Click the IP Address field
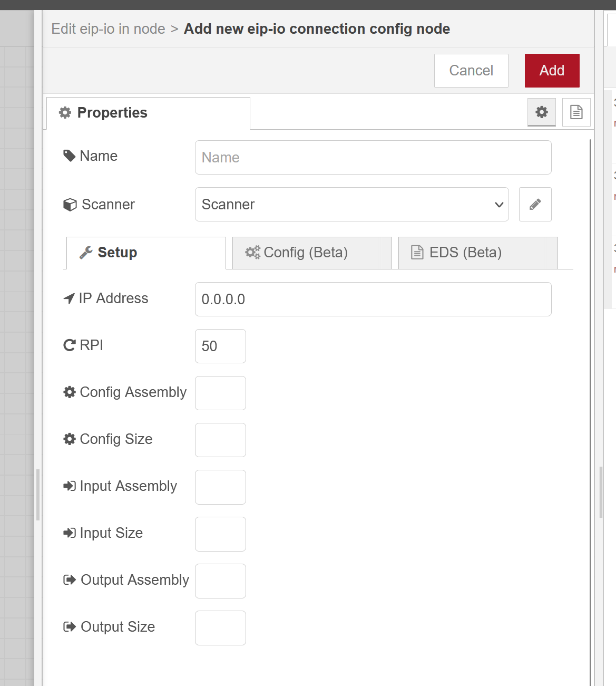 click(373, 299)
